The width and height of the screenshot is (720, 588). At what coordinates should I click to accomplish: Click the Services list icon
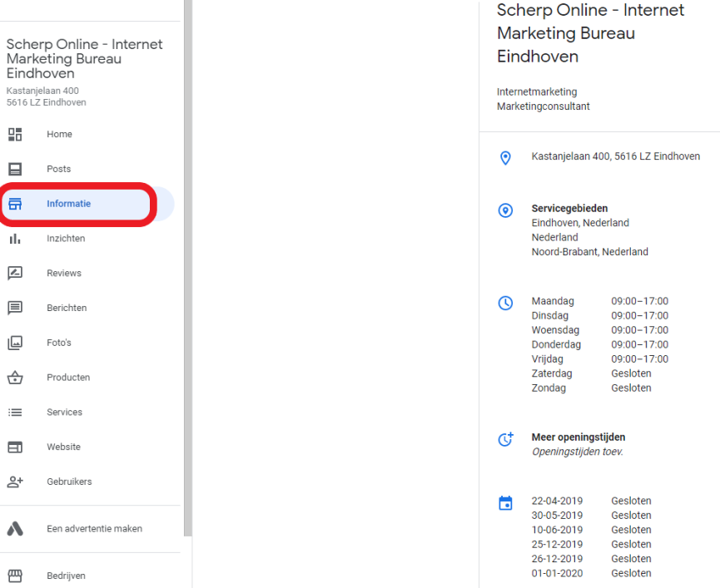click(x=15, y=413)
